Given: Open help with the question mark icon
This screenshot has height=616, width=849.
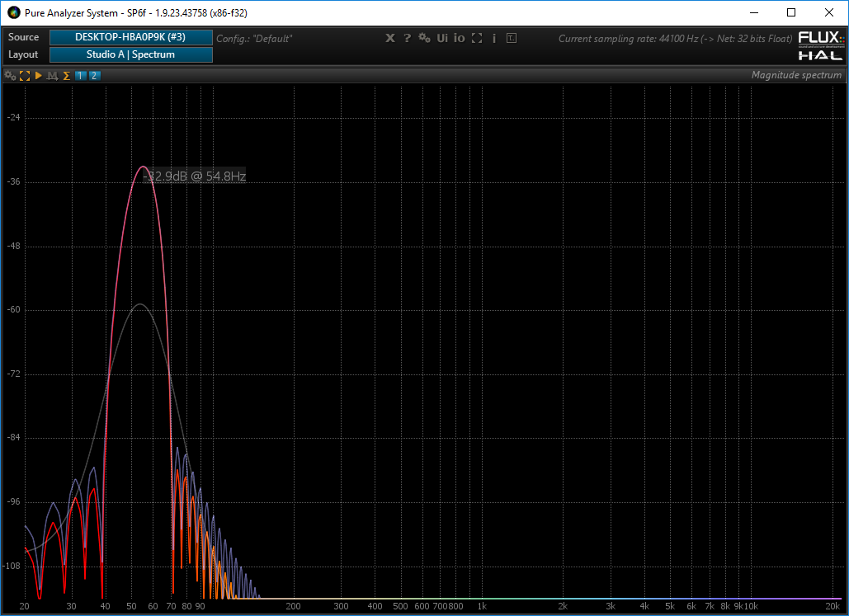Looking at the screenshot, I should [408, 38].
